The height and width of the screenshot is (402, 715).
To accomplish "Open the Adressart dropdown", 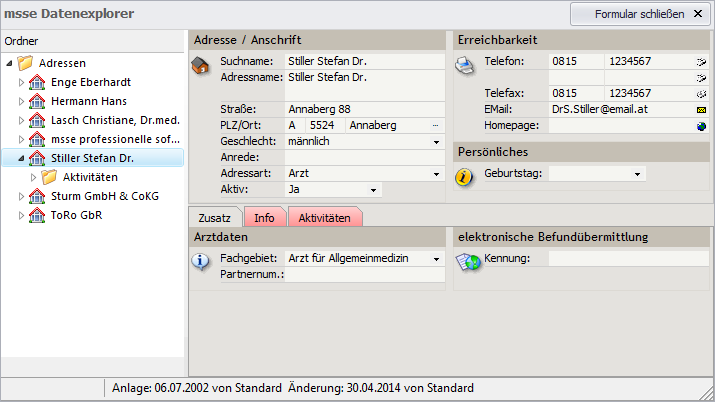I will [x=436, y=174].
